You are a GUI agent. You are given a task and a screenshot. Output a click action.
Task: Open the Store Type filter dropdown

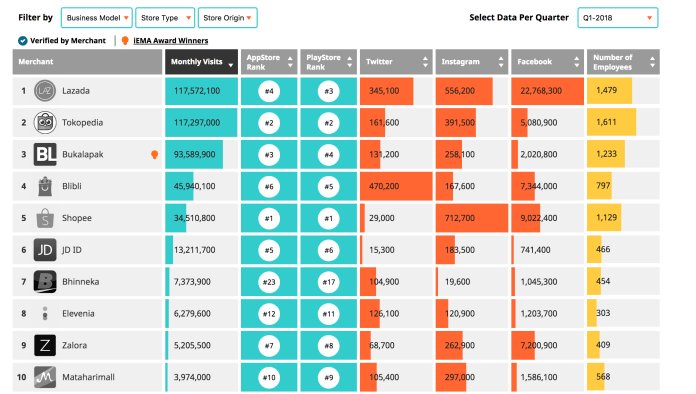point(165,18)
